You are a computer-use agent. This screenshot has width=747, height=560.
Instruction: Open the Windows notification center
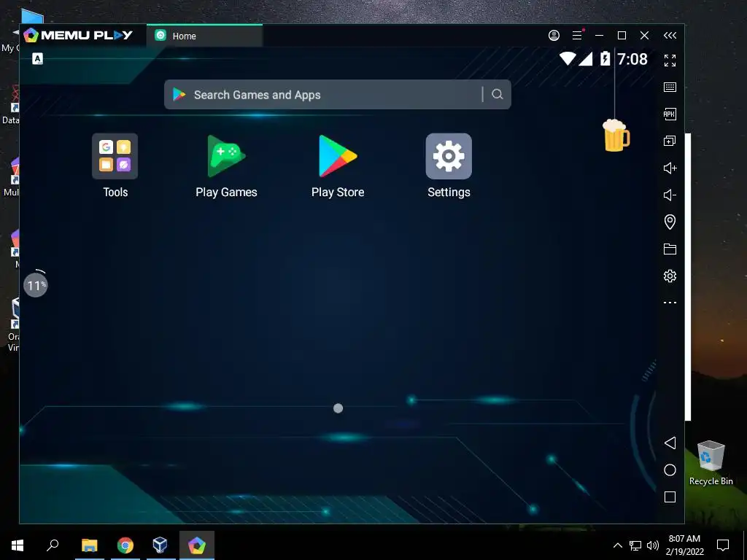[x=723, y=545]
